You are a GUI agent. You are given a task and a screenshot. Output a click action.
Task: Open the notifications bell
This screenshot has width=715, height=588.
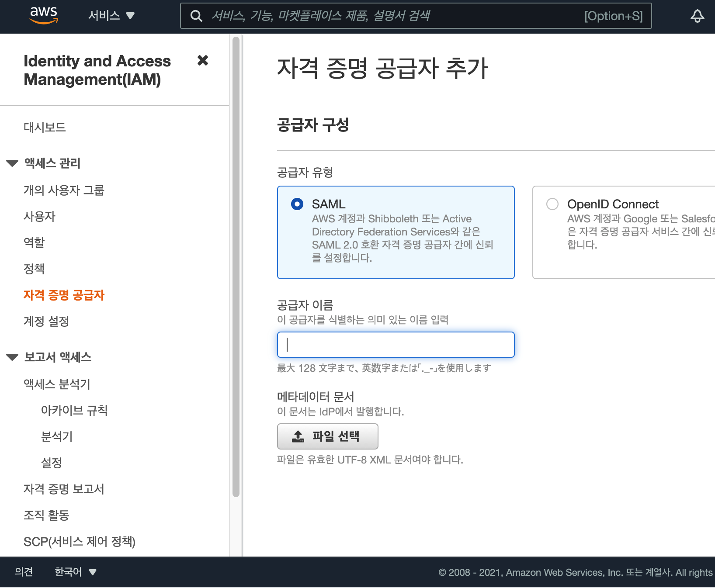pyautogui.click(x=697, y=16)
